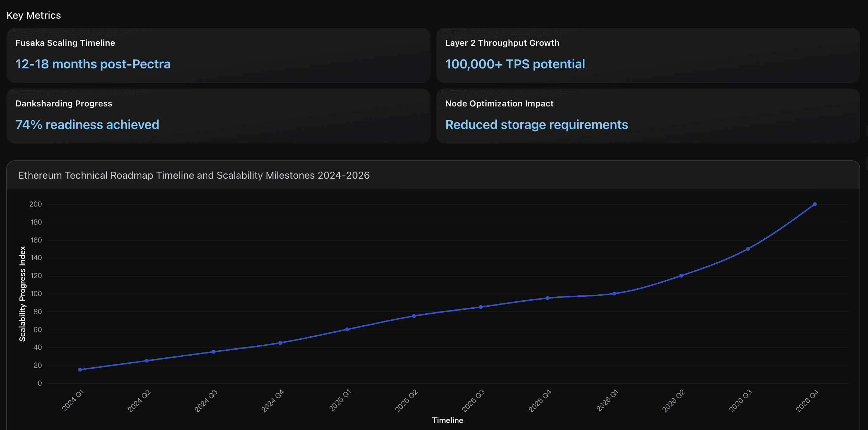
Task: Click the 'Scalability Progress Index' axis label
Action: (23, 294)
